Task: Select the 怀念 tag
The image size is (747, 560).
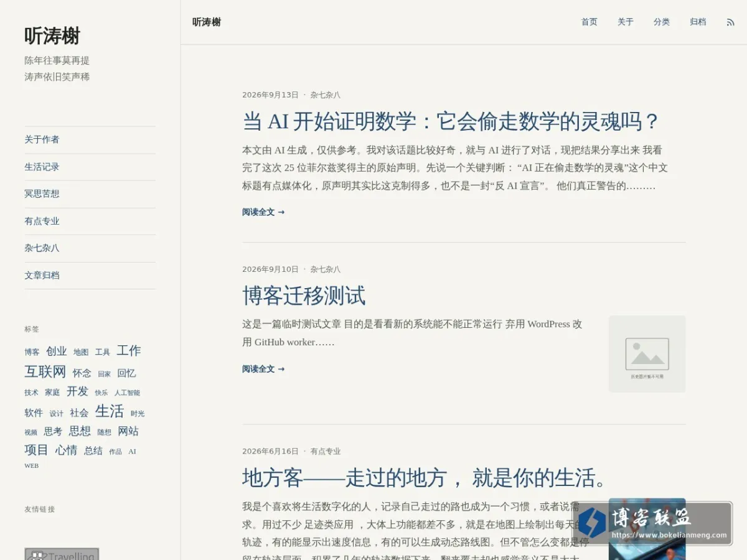Action: (x=82, y=373)
